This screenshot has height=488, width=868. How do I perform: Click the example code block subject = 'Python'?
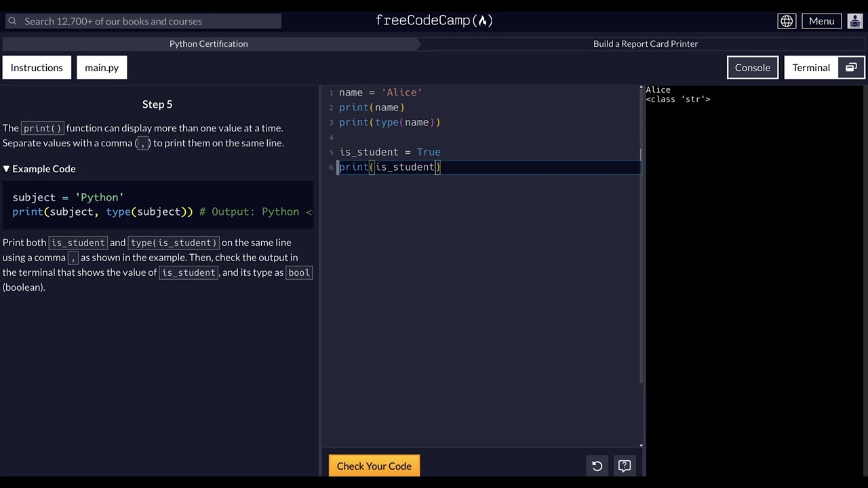pos(157,204)
